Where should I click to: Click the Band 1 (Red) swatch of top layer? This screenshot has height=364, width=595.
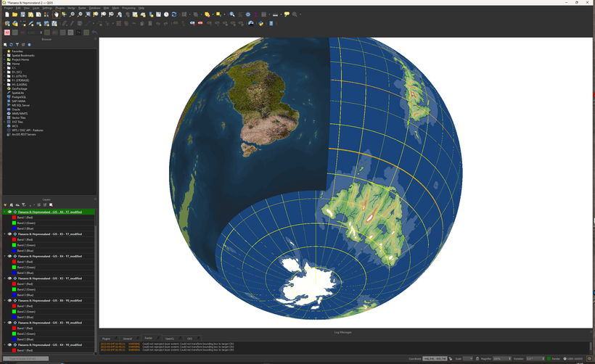14,218
